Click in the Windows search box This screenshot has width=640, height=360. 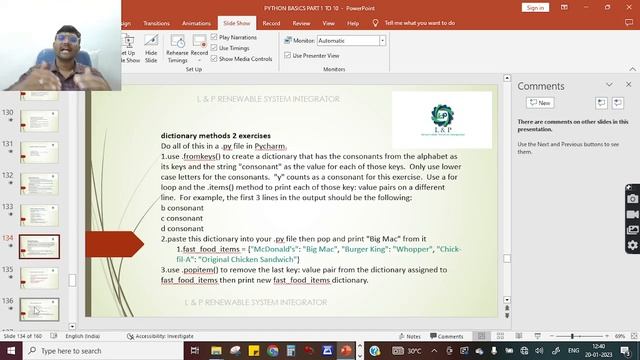click(103, 351)
